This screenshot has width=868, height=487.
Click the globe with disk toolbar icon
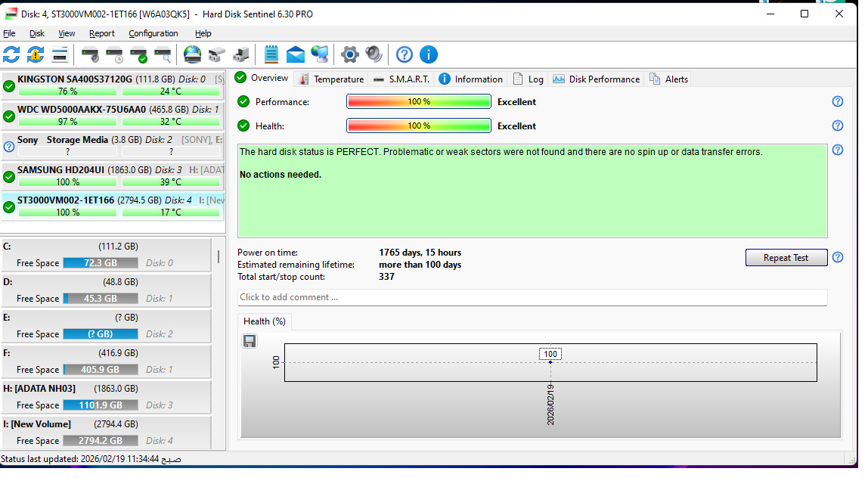[192, 54]
